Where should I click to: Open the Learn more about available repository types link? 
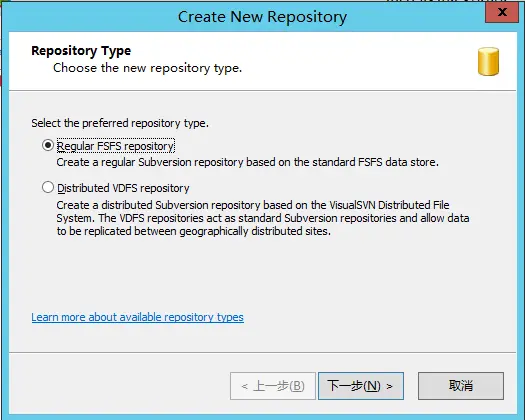tap(138, 317)
